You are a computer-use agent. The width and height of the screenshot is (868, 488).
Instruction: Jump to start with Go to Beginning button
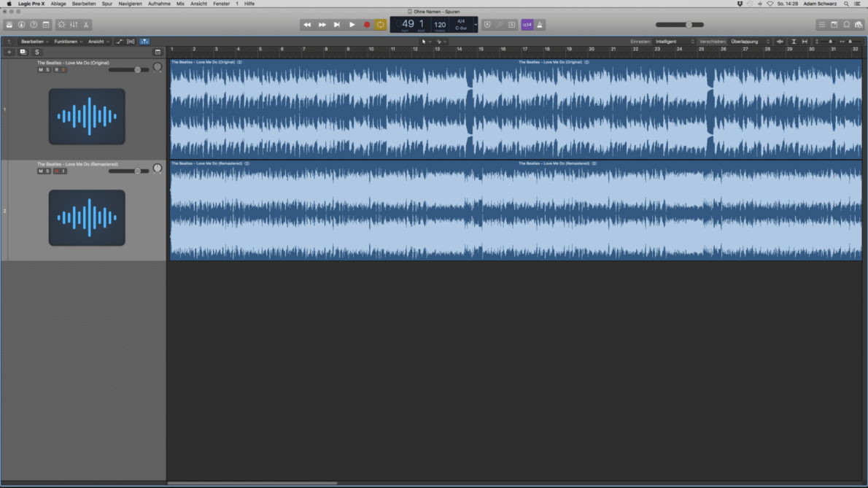coord(336,25)
